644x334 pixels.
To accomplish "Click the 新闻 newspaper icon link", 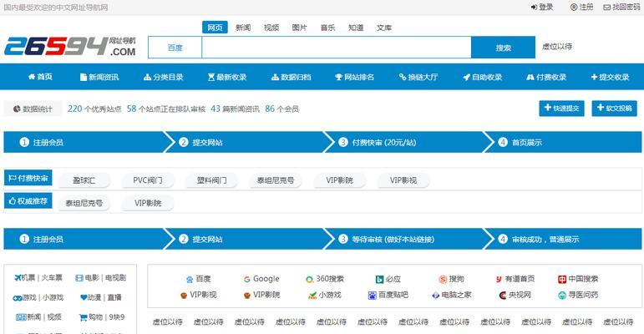I will (28, 317).
